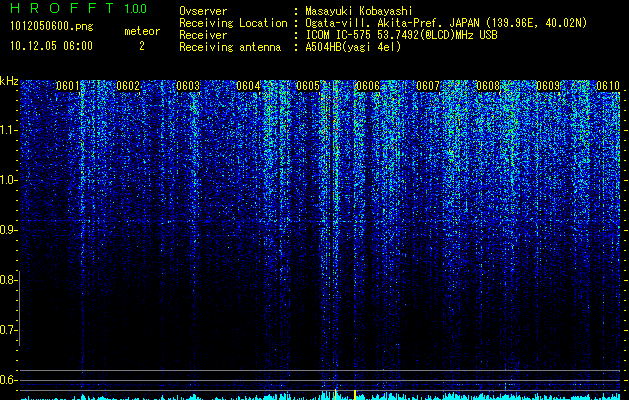Select the observer name Masayuki Kobayashi

[359, 11]
